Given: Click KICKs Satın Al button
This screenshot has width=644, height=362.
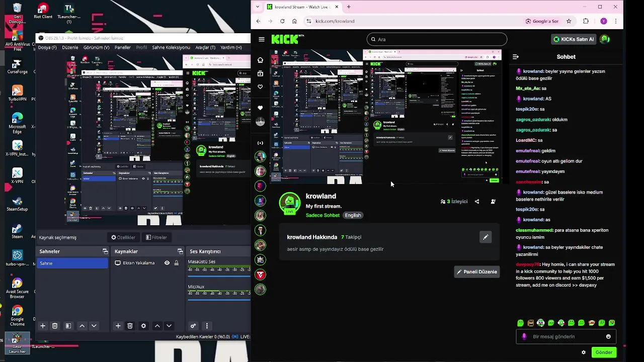Looking at the screenshot, I should [574, 39].
